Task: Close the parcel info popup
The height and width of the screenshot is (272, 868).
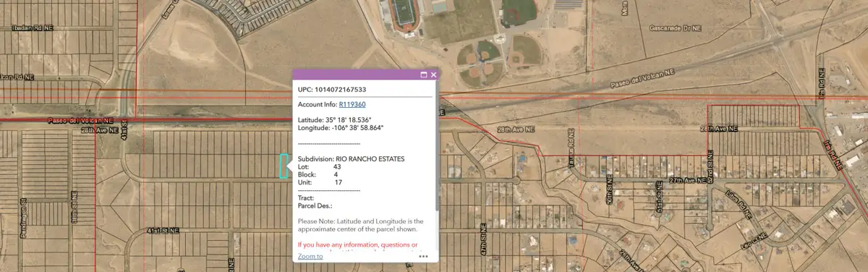Action: (433, 75)
